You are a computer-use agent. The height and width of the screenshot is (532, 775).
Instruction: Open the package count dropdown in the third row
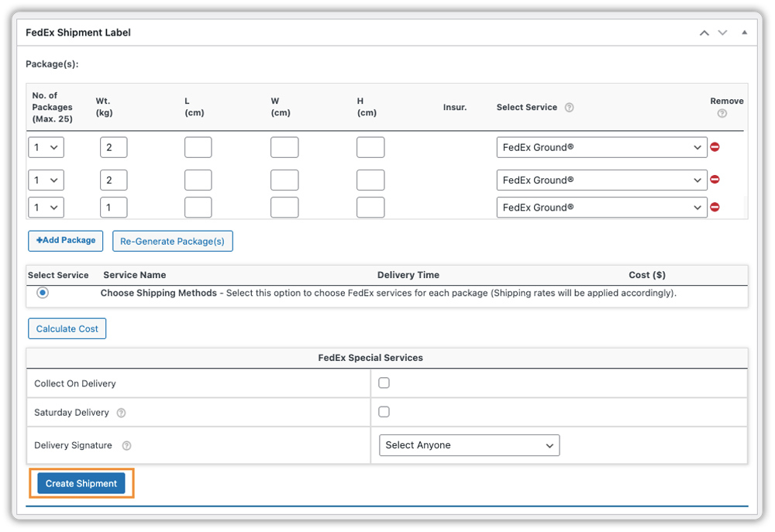(x=46, y=208)
